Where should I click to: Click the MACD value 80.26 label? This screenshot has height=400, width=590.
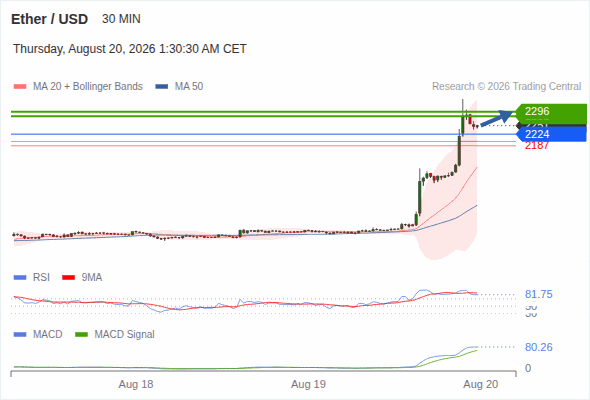pos(538,347)
